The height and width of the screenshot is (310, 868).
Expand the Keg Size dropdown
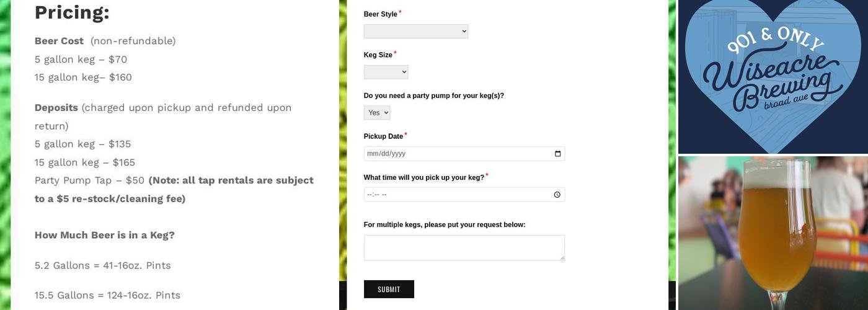tap(386, 72)
